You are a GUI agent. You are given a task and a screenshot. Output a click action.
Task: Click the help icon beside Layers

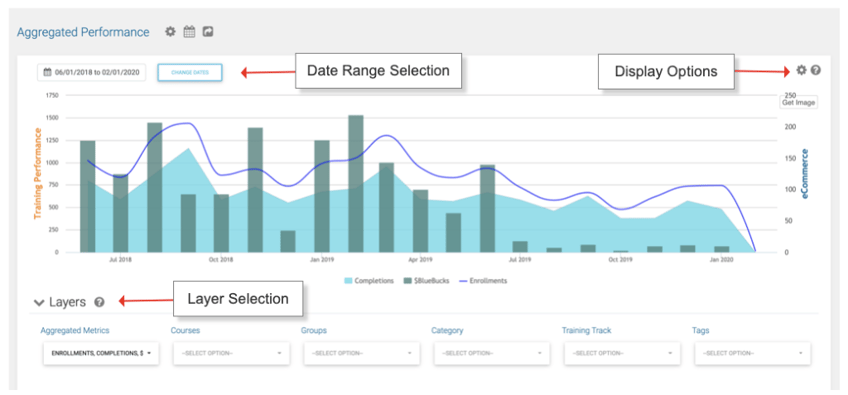coord(99,302)
